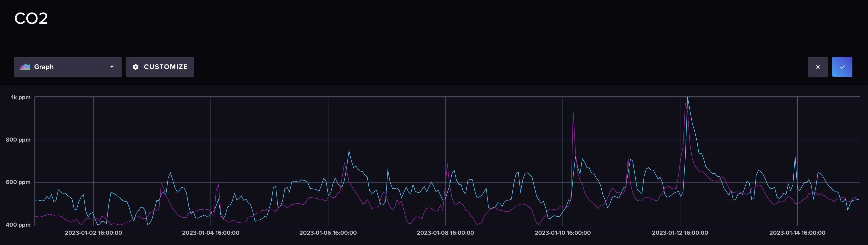Expand the dropdown caret arrow
Screen dimensions: 868x245
[112, 67]
